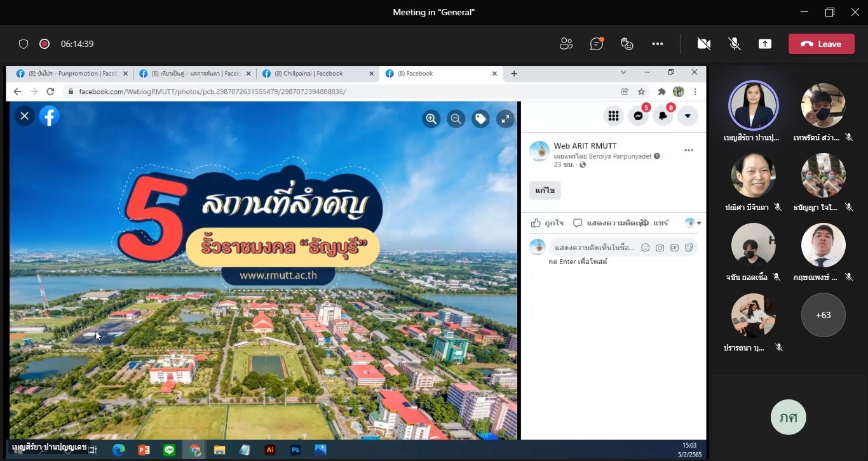
Task: Open the post options three-dot menu
Action: (688, 150)
